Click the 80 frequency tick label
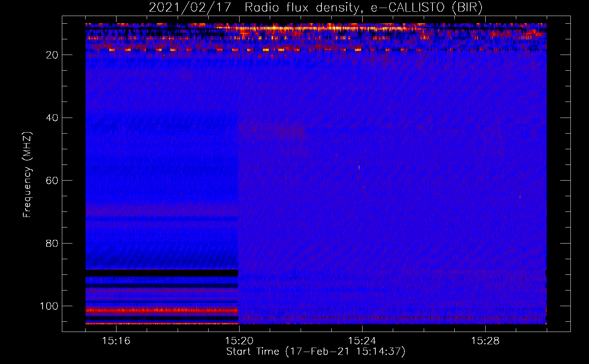This screenshot has height=364, width=589. (x=52, y=244)
